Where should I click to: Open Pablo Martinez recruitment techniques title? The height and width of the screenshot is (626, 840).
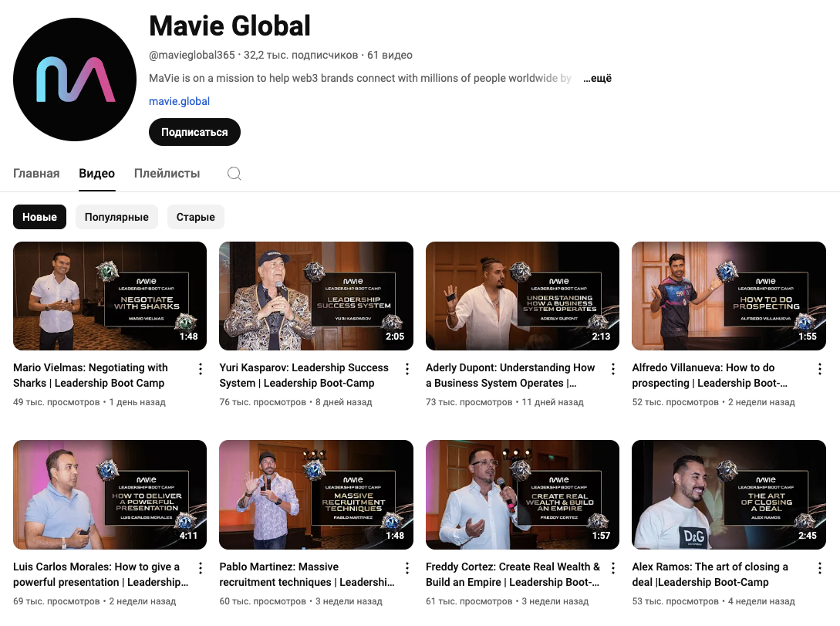(x=307, y=574)
